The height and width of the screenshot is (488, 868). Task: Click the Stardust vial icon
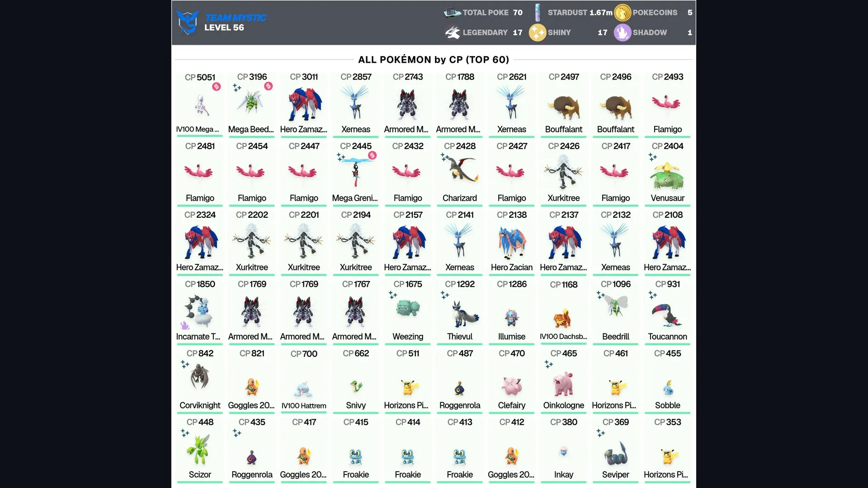pos(538,13)
